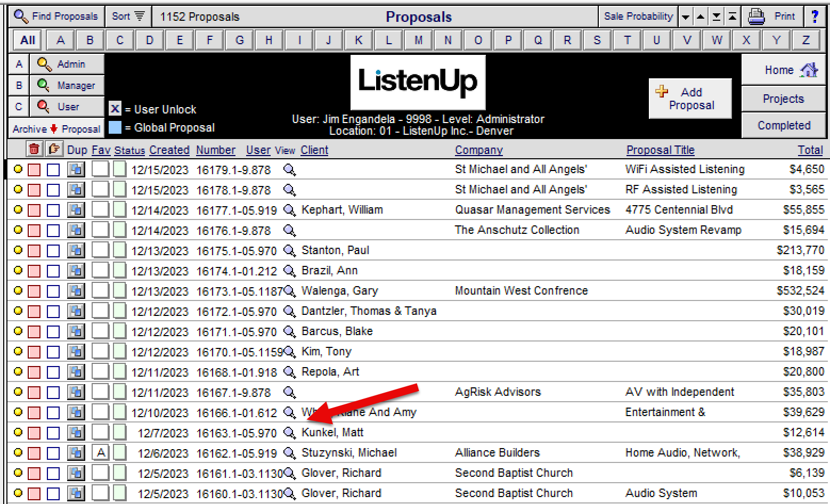Click the trash delete icon in header
This screenshot has width=830, height=504.
34,149
